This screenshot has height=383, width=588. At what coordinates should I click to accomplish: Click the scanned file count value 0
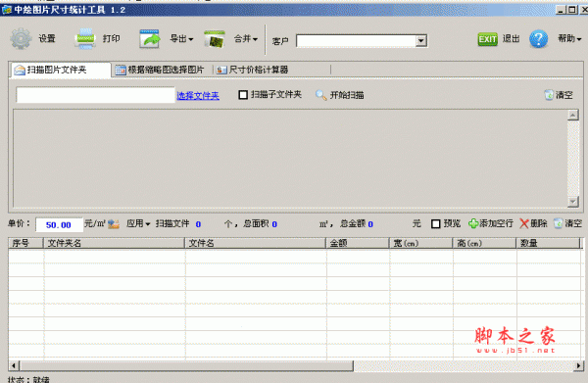pyautogui.click(x=198, y=224)
